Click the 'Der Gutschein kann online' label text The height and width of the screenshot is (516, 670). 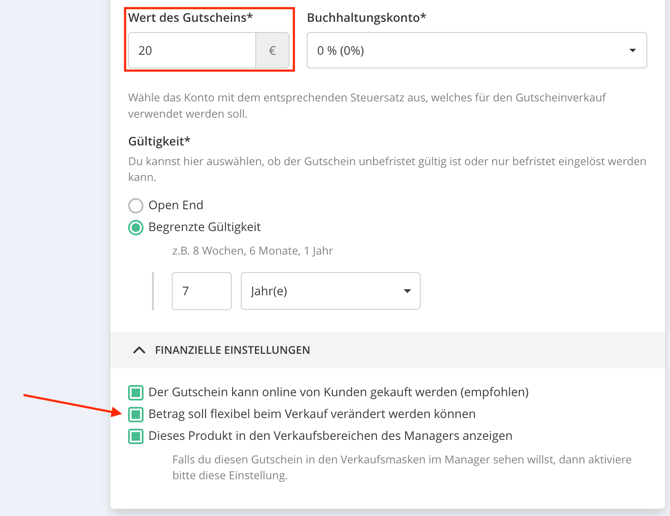point(338,392)
